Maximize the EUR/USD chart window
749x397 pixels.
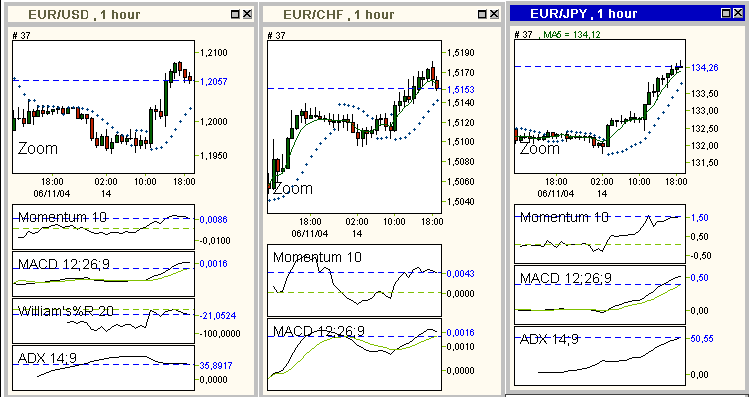click(235, 14)
